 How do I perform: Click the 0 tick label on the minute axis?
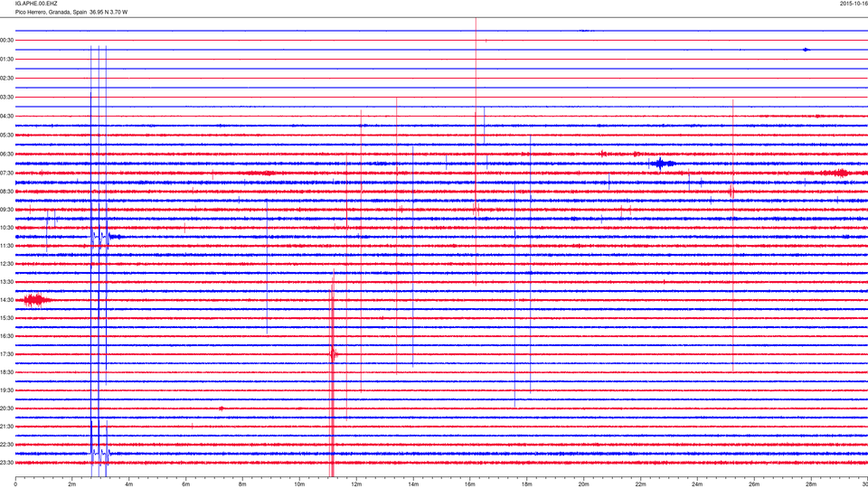click(x=15, y=484)
